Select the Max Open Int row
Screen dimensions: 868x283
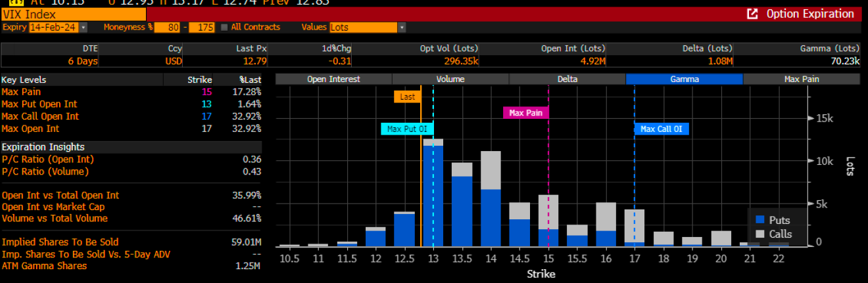pos(131,129)
